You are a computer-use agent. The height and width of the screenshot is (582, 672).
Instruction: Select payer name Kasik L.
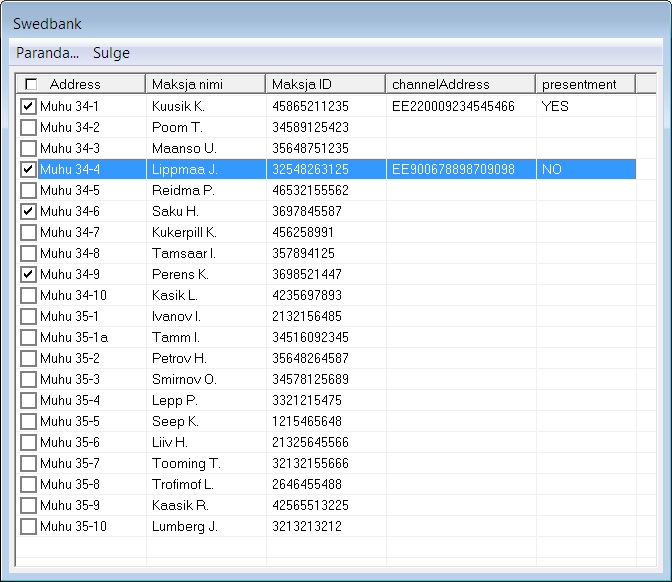[175, 295]
